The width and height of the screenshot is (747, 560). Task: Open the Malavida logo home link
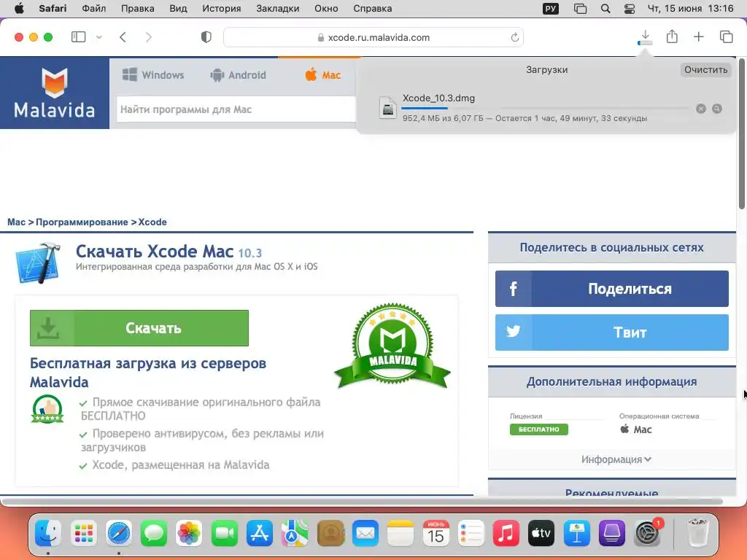pos(54,93)
